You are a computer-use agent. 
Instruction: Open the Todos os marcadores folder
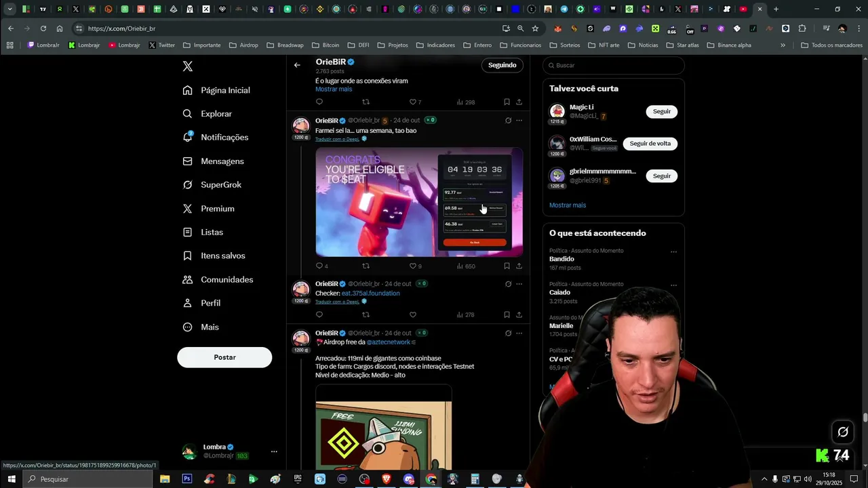(831, 45)
